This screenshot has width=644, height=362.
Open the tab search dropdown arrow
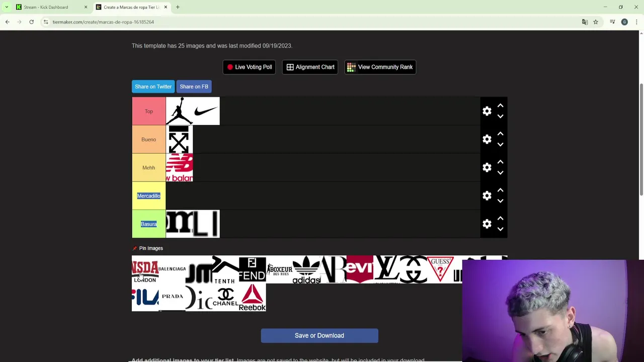click(6, 7)
